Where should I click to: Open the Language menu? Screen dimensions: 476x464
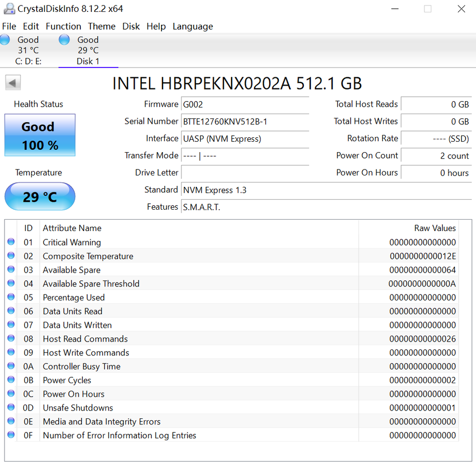tap(192, 26)
